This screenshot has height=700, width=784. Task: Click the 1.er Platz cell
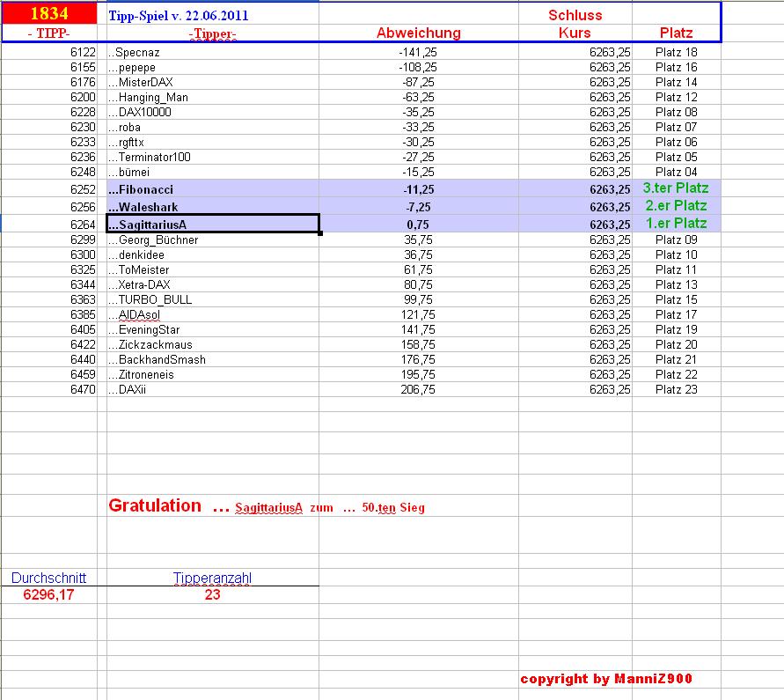676,224
